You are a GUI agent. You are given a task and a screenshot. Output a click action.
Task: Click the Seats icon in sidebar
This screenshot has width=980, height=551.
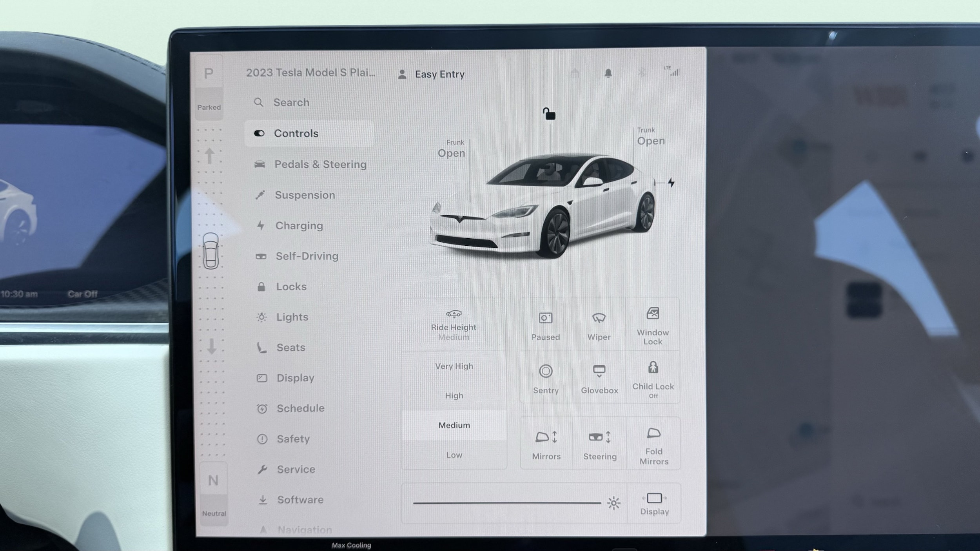point(262,348)
